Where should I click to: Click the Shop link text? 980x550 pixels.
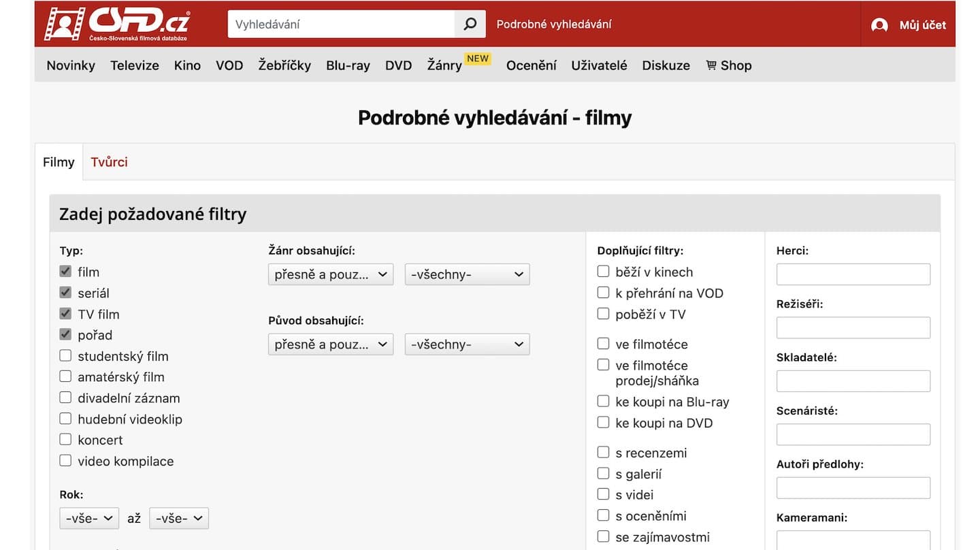click(x=736, y=65)
